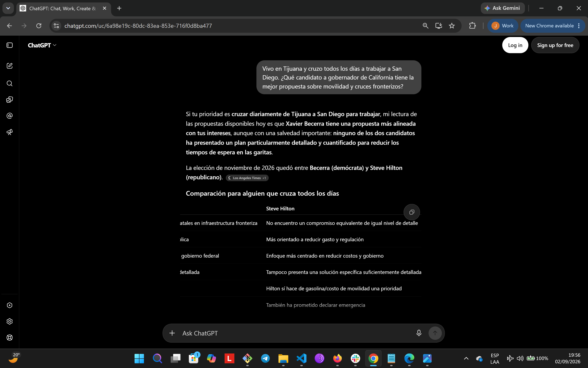Open Firefox from the taskbar
Viewport: 588px width, 368px height.
click(x=337, y=358)
